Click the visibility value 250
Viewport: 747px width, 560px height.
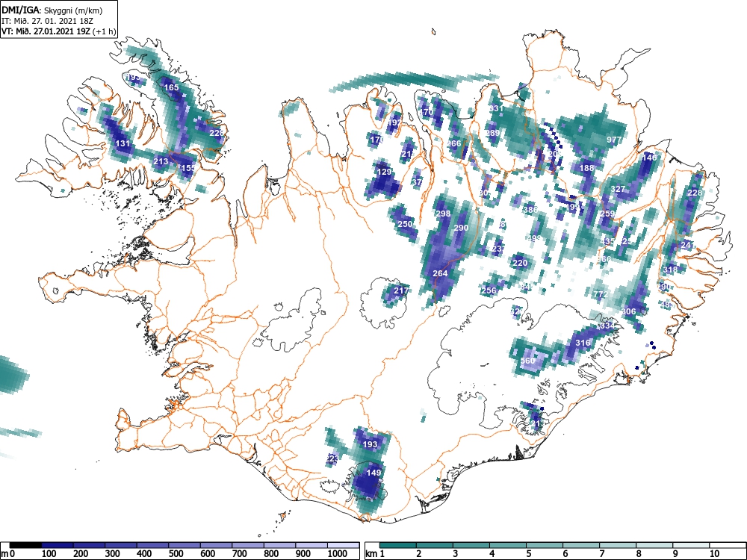click(x=405, y=224)
